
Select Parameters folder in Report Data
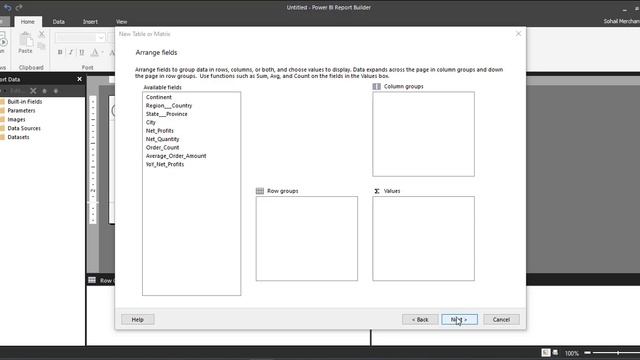(21, 111)
